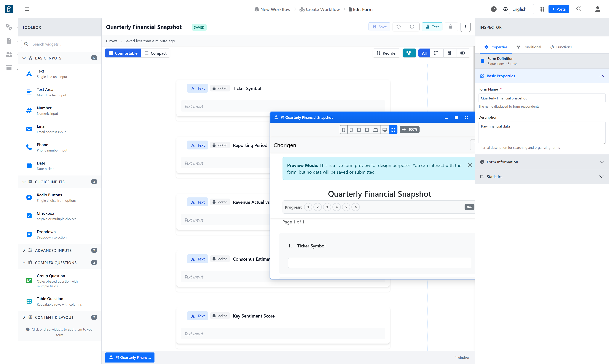Select desktop monitor viewport icon in preview

(x=385, y=130)
